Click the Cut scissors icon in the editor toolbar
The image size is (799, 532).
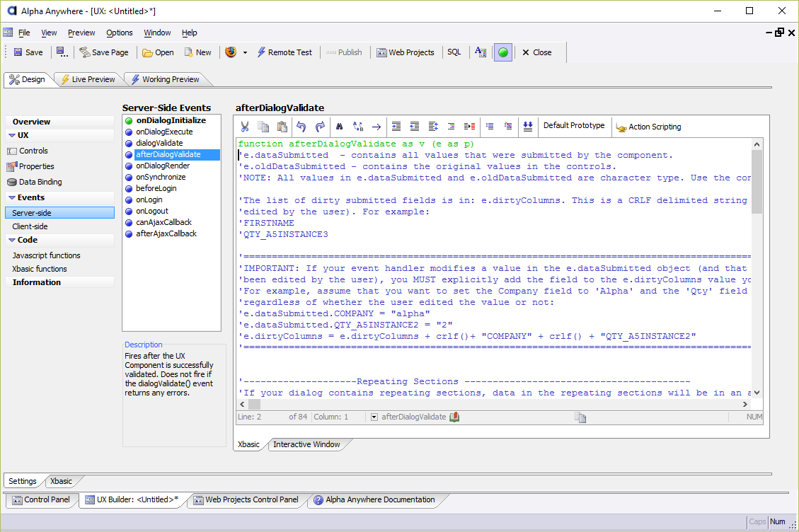pos(245,127)
